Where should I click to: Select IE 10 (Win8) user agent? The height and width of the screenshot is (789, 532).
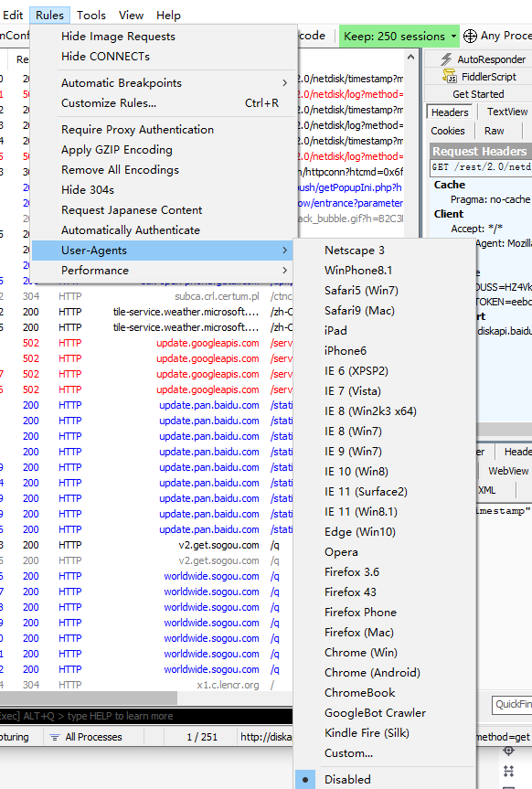(356, 472)
